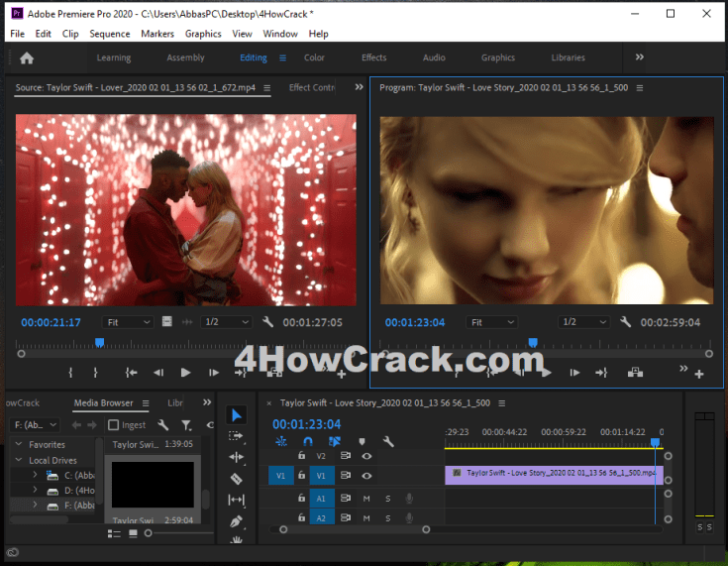Enable the Ingest checkbox
The width and height of the screenshot is (728, 566).
114,425
